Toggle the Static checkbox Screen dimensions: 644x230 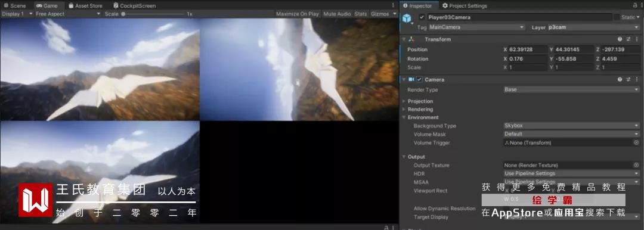click(x=617, y=17)
